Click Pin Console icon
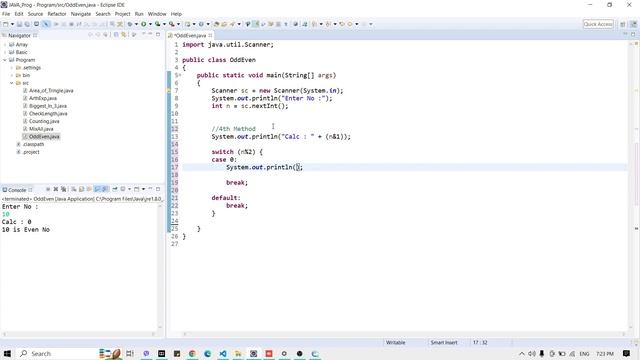This screenshot has height=360, width=640. 115,189
